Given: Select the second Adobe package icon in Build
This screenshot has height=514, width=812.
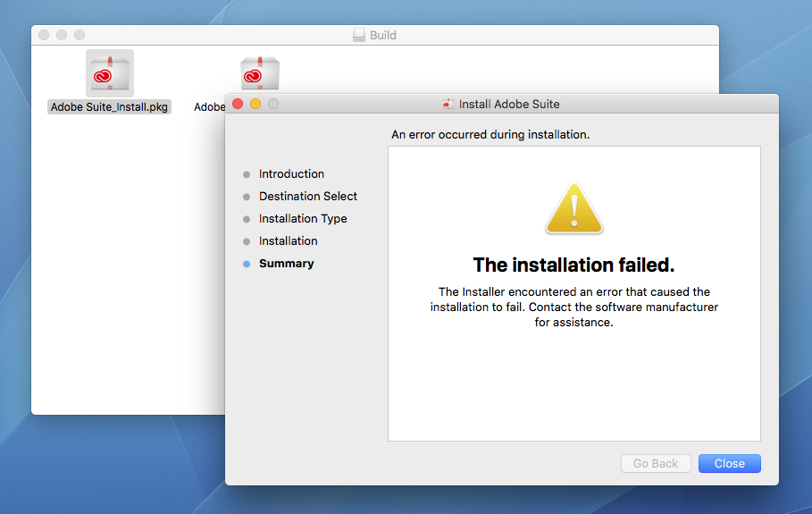Looking at the screenshot, I should tap(260, 73).
